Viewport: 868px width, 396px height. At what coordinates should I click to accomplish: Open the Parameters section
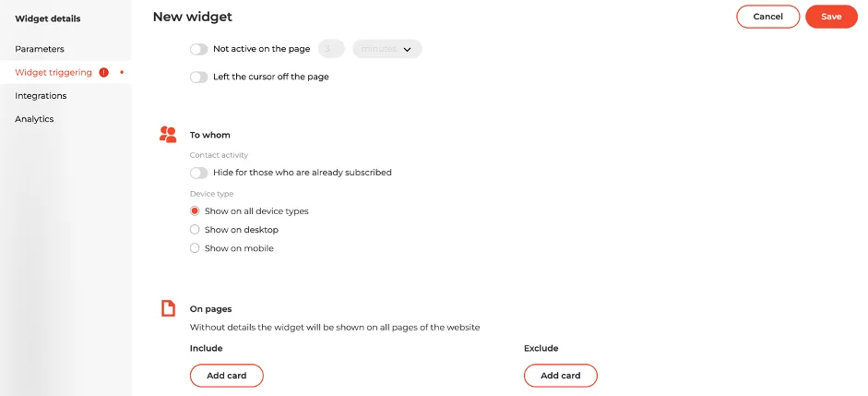[x=40, y=49]
